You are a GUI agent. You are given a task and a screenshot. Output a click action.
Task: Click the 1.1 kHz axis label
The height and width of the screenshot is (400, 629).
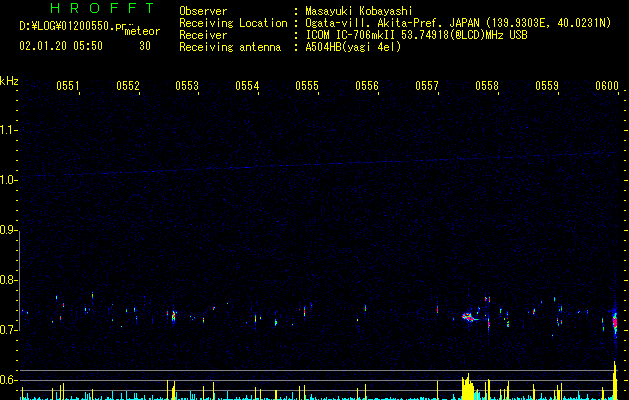[9, 130]
